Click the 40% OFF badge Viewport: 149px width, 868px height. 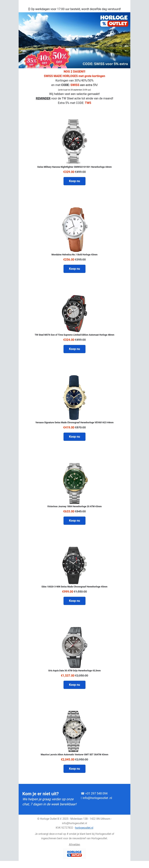click(44, 59)
